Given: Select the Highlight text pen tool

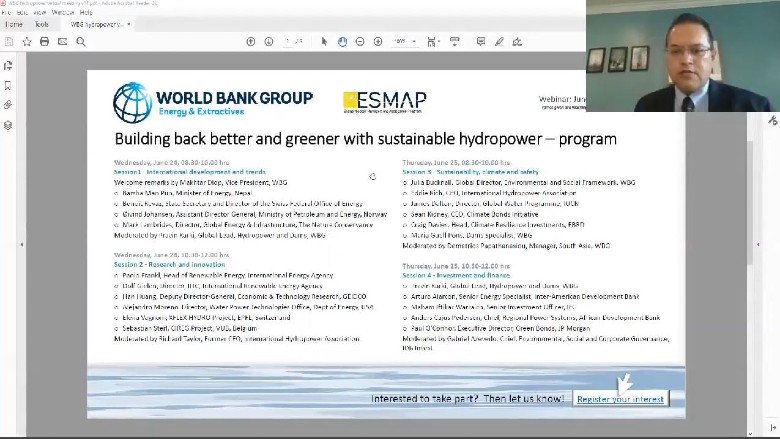Looking at the screenshot, I should click(499, 42).
